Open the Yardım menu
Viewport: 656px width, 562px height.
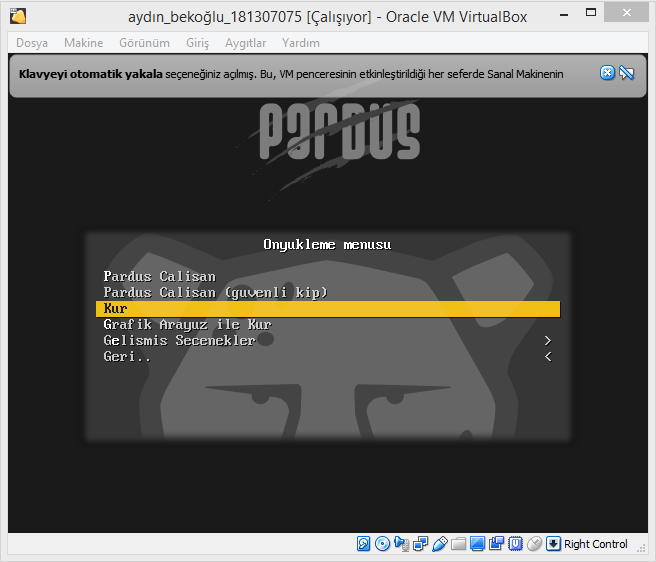pos(301,43)
